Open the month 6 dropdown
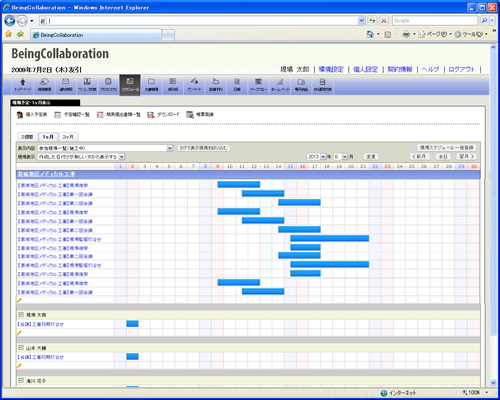The width and height of the screenshot is (500, 400). 345,157
